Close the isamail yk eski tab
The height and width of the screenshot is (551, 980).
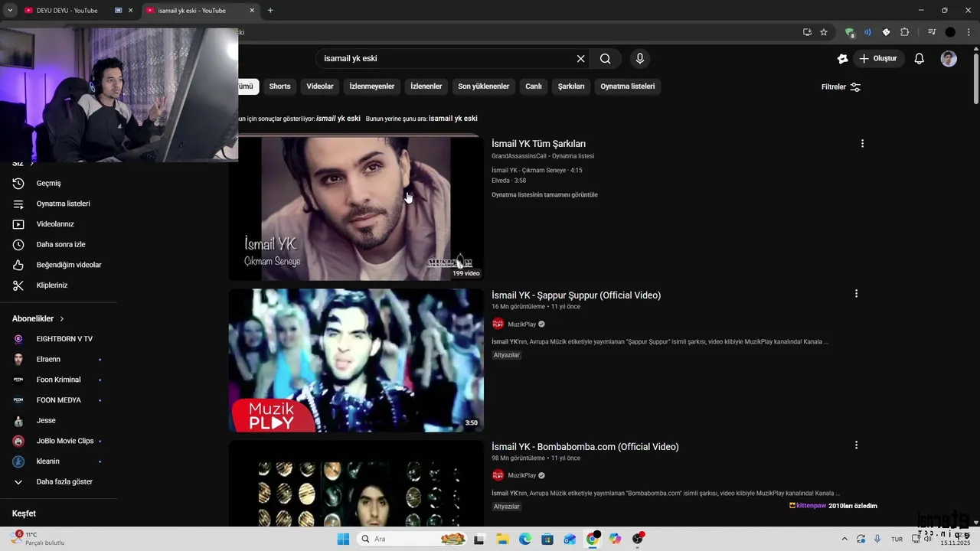coord(252,11)
